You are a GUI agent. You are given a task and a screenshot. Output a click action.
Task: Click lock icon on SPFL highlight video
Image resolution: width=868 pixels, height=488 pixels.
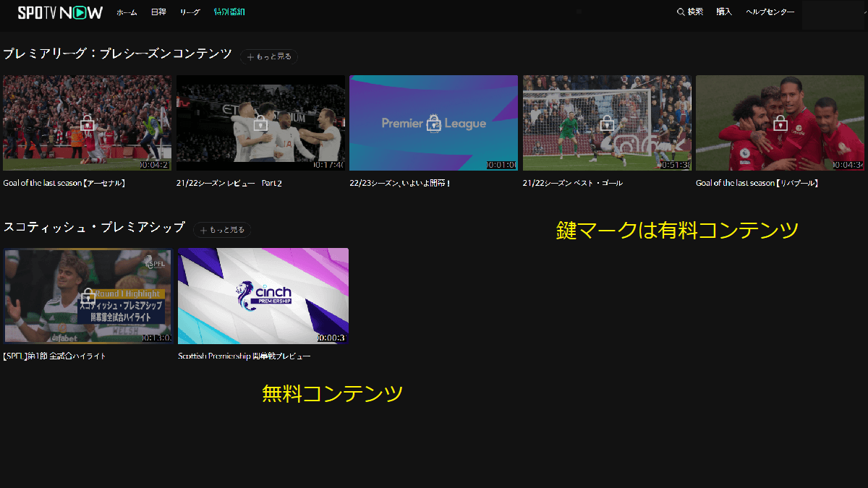pos(88,296)
